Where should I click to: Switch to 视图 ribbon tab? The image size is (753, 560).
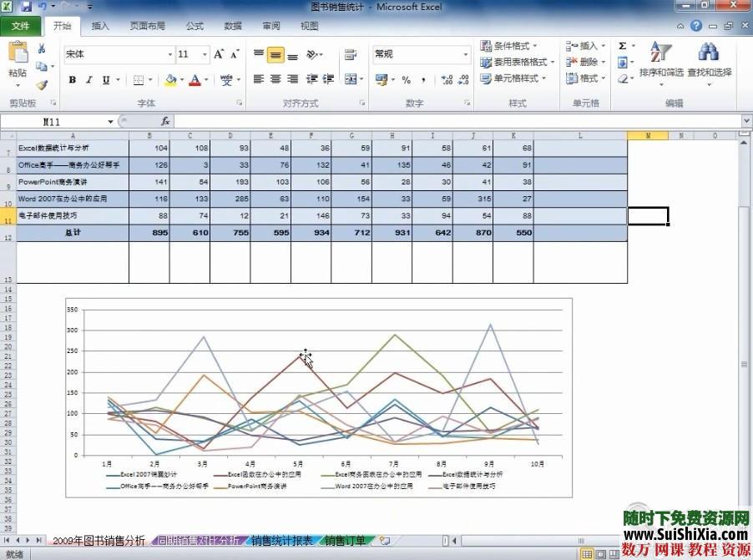point(309,26)
